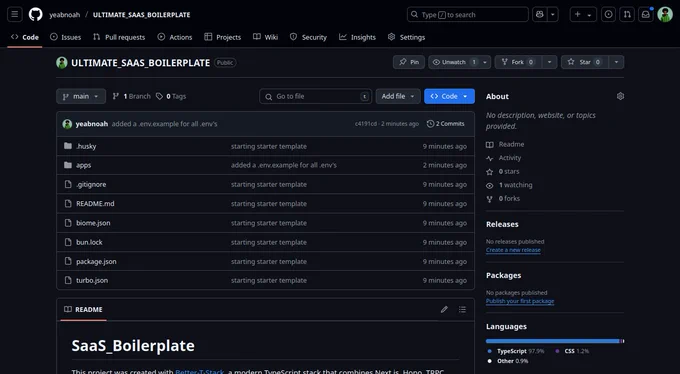Open yeabnoah owner profile link

[x=65, y=15]
